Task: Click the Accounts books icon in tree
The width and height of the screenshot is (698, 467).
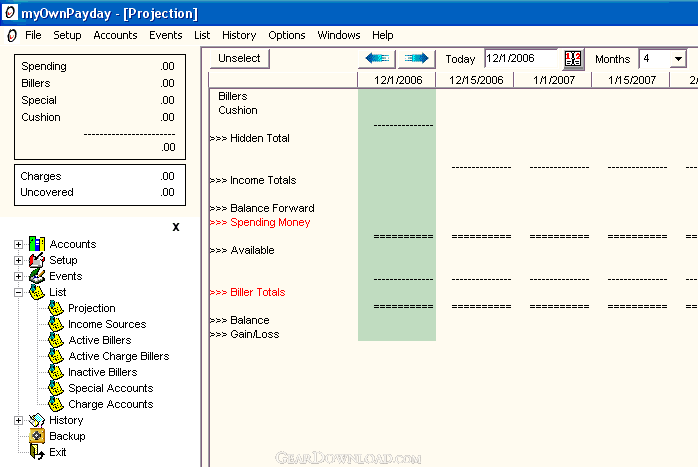Action: [37, 244]
